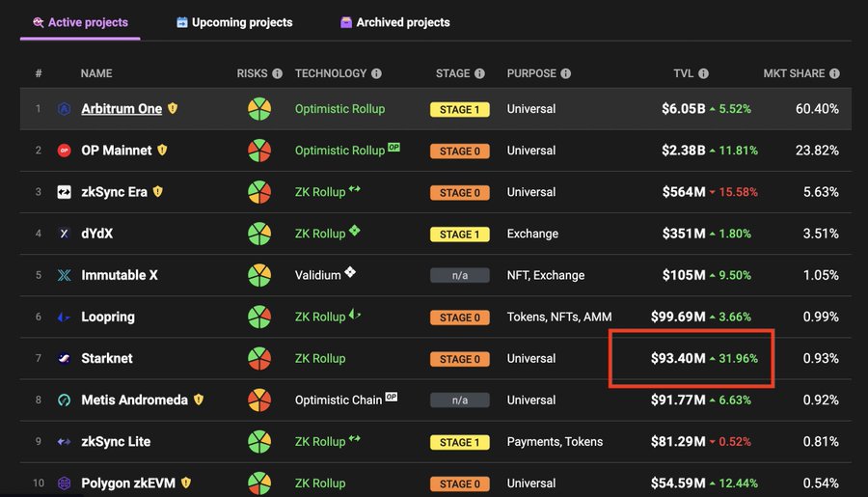Click the risk pie chart for Starknet
Screen dimensions: 868x497
tap(259, 358)
